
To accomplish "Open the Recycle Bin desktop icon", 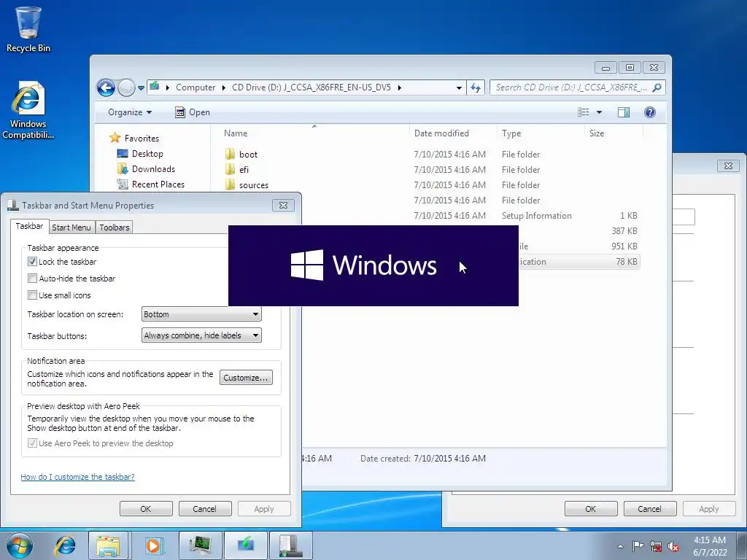I will 28,29.
